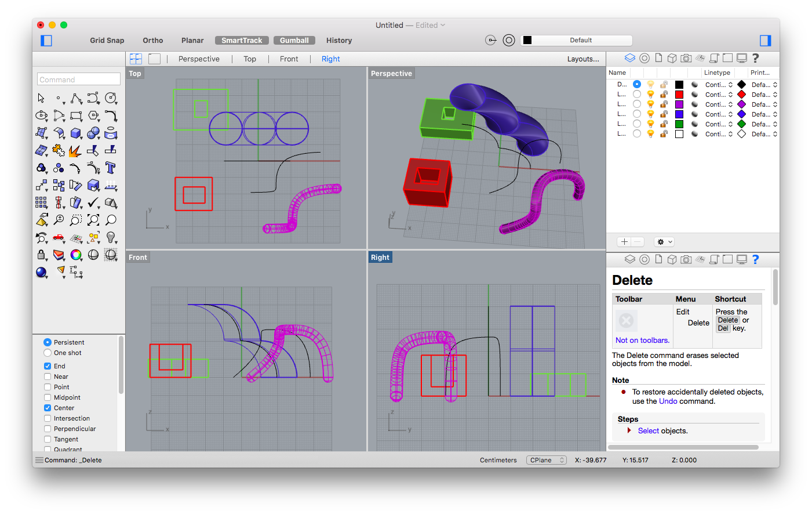Open the CPlane dropdown in status bar
The image size is (812, 514).
546,460
